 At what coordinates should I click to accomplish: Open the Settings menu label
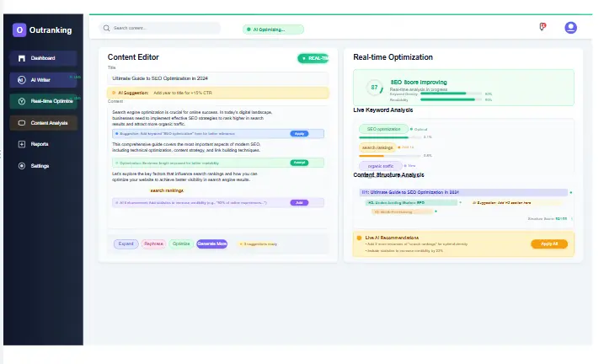pyautogui.click(x=40, y=166)
